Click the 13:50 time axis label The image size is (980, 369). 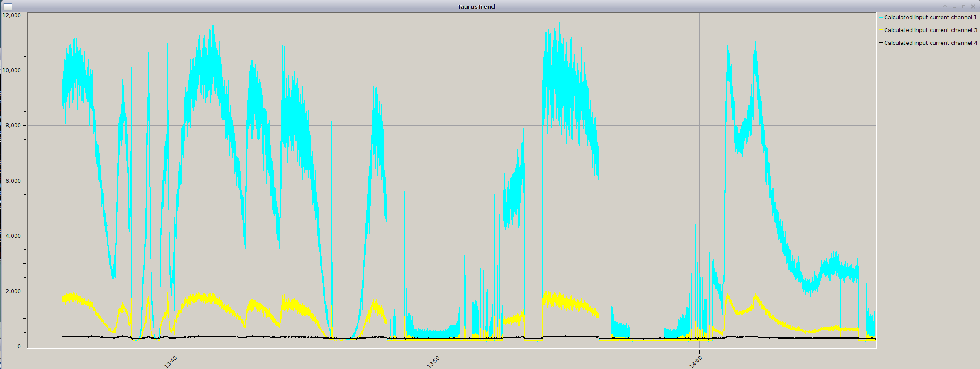pos(433,362)
